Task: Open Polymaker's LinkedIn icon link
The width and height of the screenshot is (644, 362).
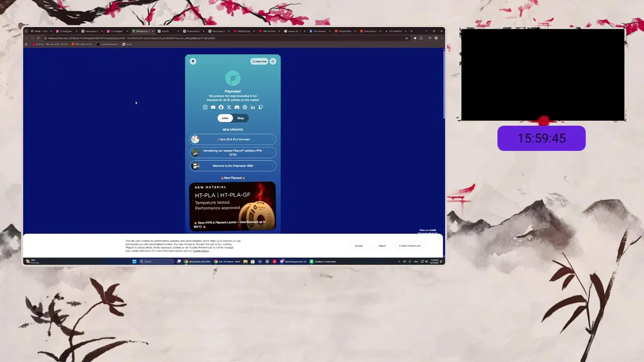Action: (253, 107)
